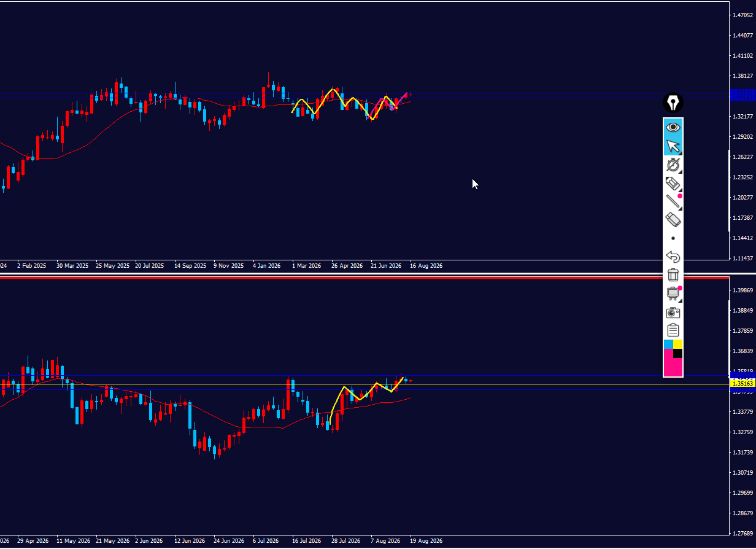Click the 1.38127 price on upper scale
Screen dimensions: 756x549
pyautogui.click(x=742, y=76)
